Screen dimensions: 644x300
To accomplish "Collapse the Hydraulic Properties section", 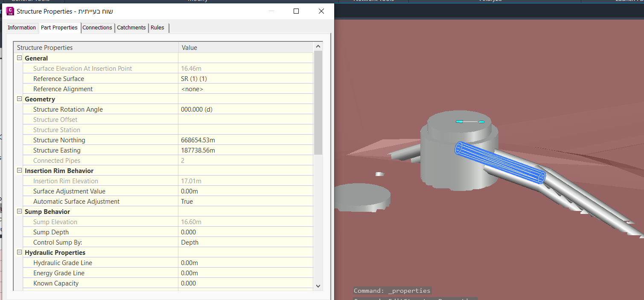I will pos(19,252).
